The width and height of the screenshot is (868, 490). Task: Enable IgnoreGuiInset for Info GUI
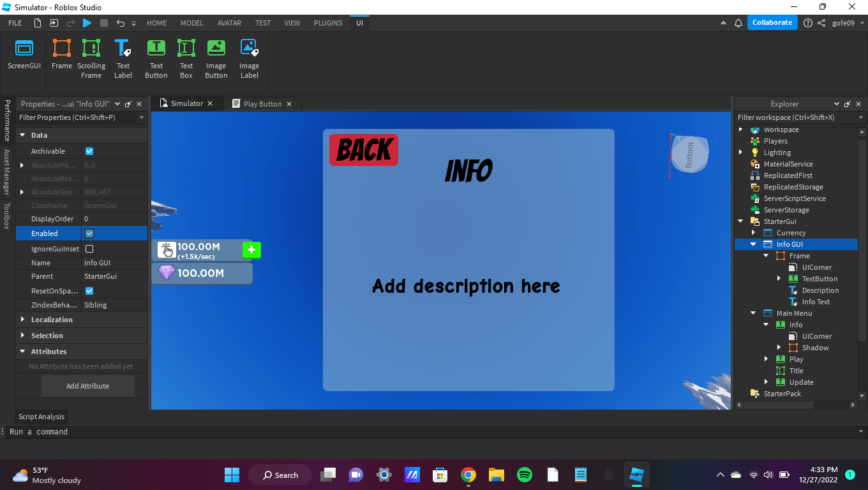(89, 248)
